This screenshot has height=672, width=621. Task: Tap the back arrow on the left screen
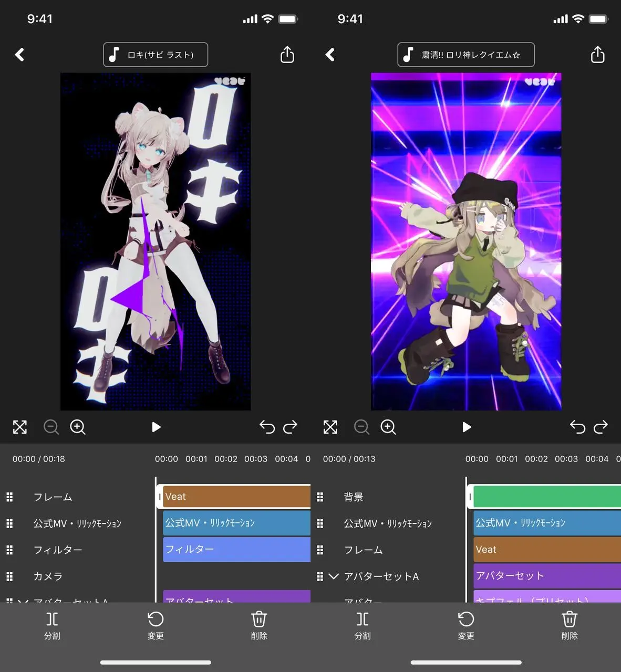(x=19, y=54)
